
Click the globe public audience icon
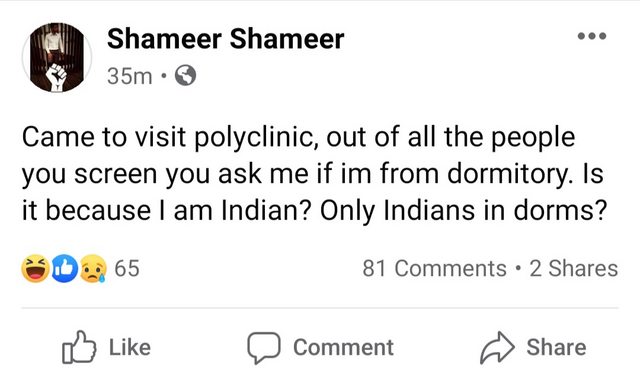click(185, 76)
